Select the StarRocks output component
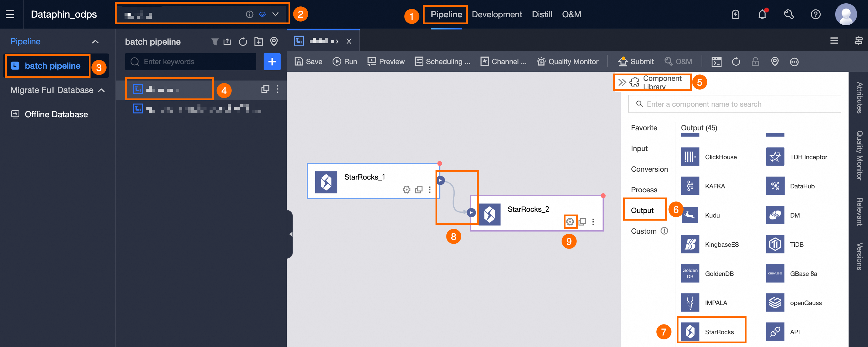Image resolution: width=868 pixels, height=347 pixels. point(712,332)
